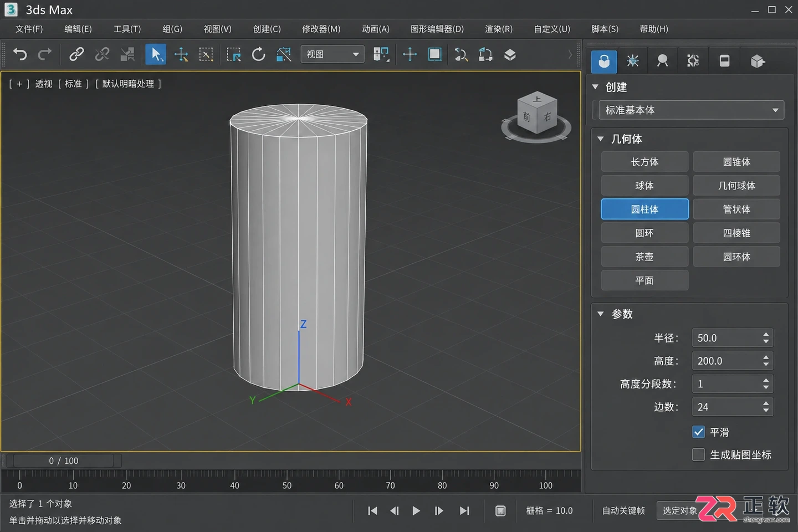Collapse the 参数 rollout

[601, 314]
